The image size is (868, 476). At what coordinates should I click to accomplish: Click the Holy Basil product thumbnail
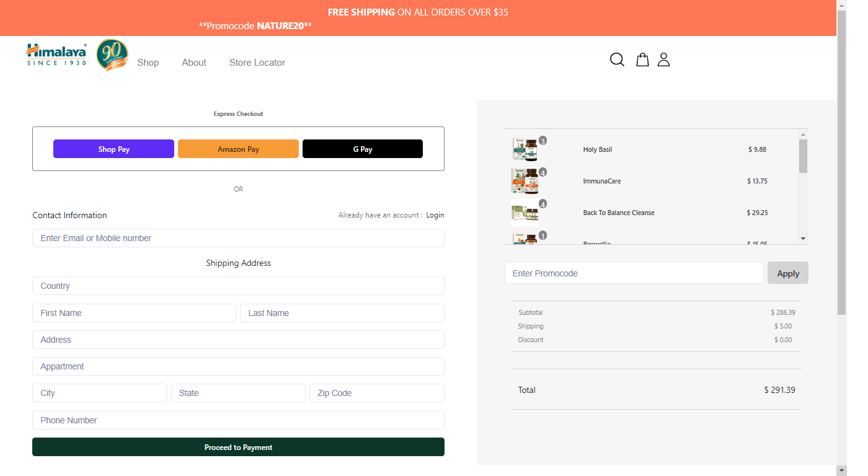(x=525, y=149)
